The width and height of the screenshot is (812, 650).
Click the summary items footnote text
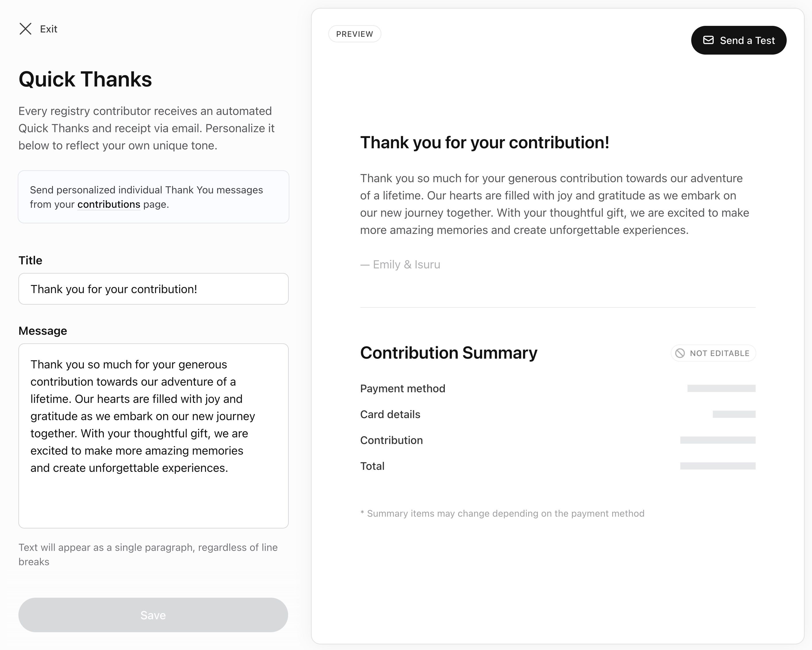pyautogui.click(x=502, y=514)
